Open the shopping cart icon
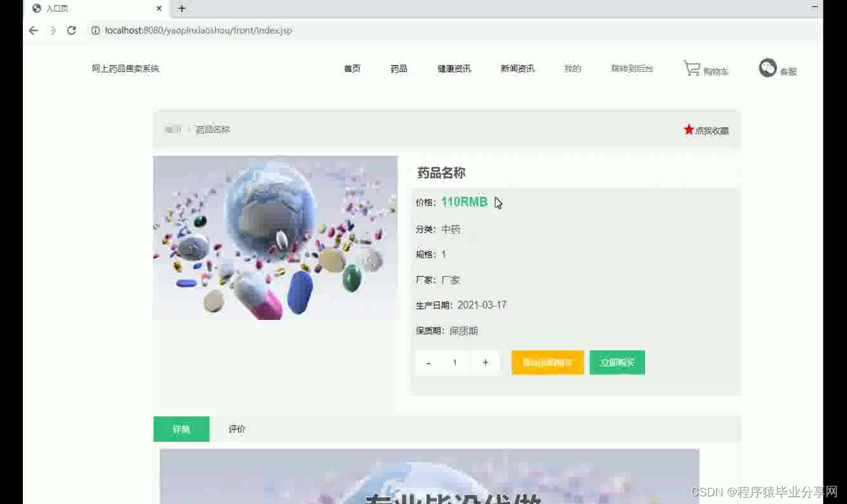Image resolution: width=847 pixels, height=504 pixels. pyautogui.click(x=691, y=68)
